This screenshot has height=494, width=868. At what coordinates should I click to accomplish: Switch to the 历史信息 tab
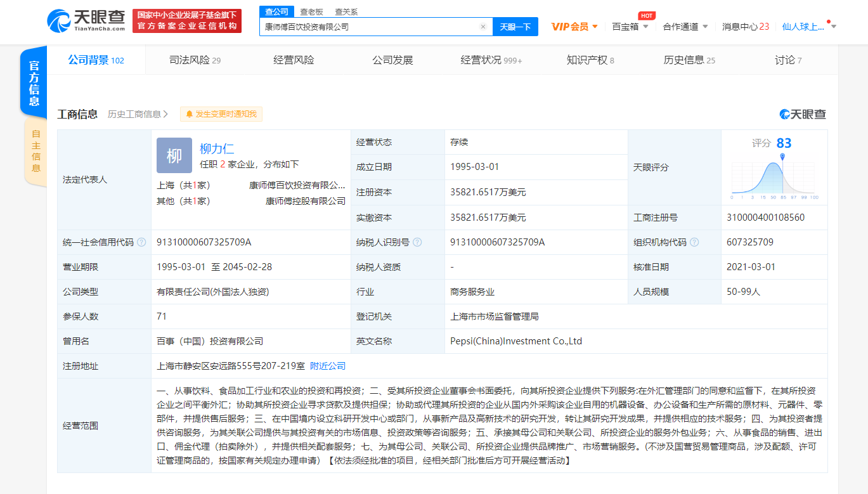coord(689,60)
